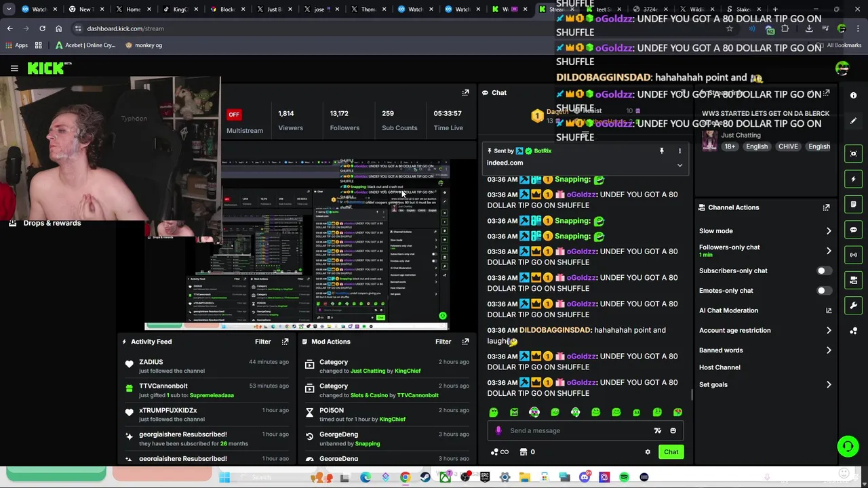
Task: Insert the second green emote in row
Action: (514, 412)
